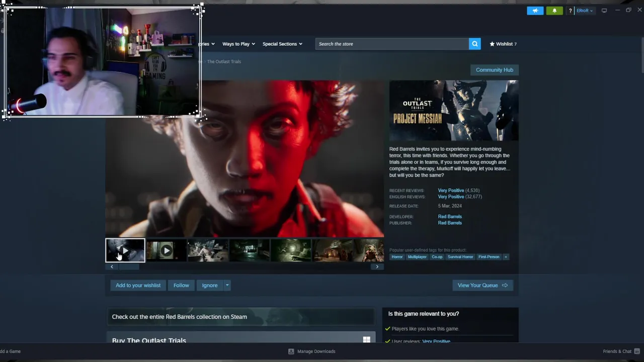Click the magnifier search button
This screenshot has width=644, height=362.
pos(474,44)
